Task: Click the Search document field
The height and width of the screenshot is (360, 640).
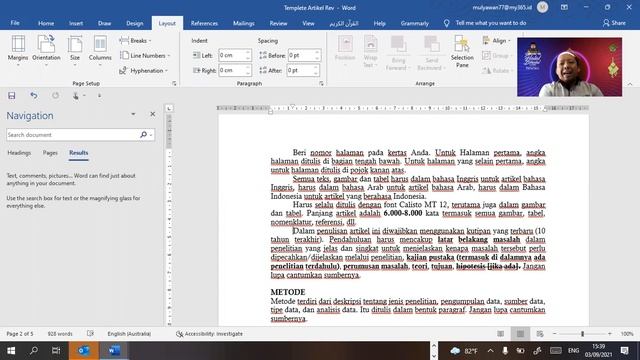Action: click(x=72, y=135)
